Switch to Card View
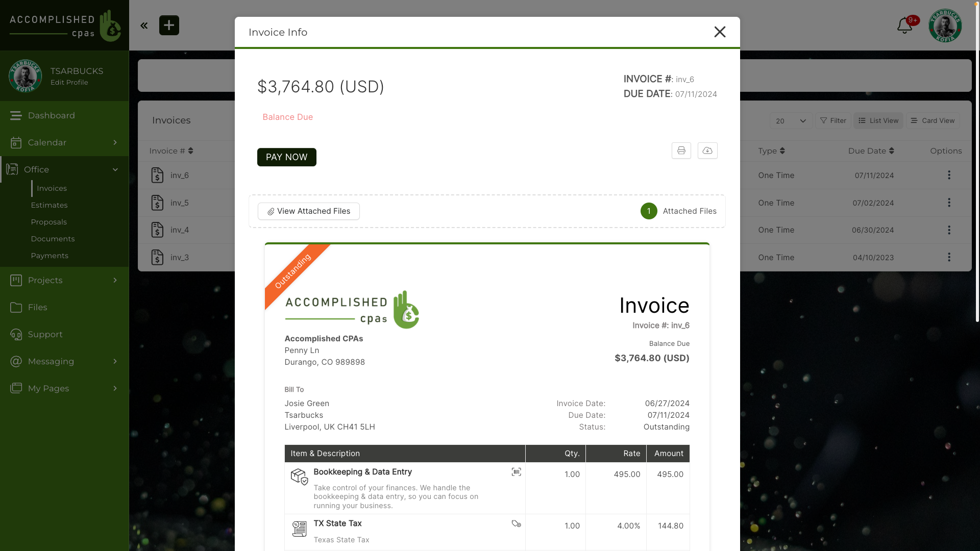Image resolution: width=980 pixels, height=551 pixels. tap(933, 121)
